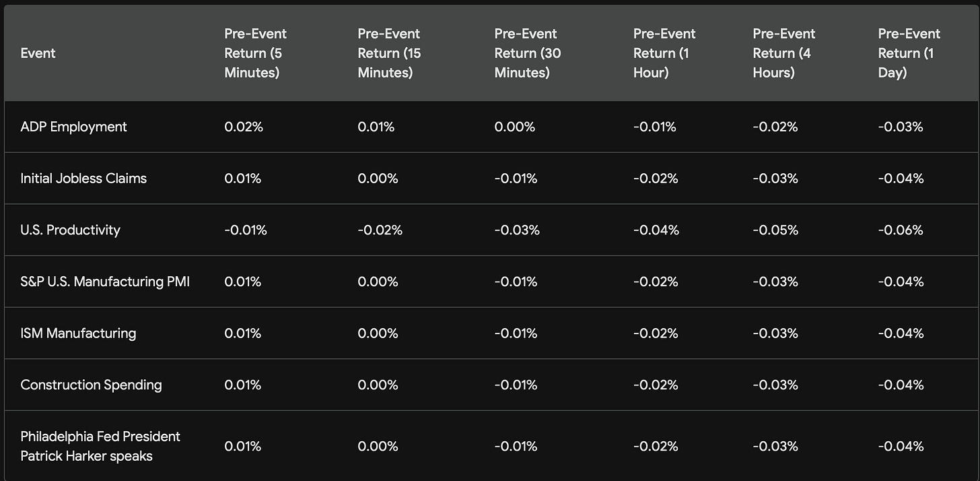Select the Construction Spending row label
Viewport: 980px width, 481px height.
coord(92,385)
